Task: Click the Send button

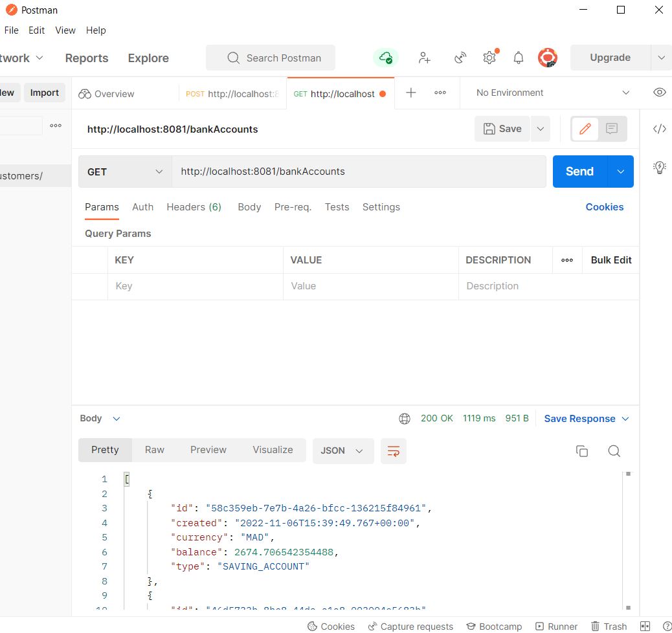Action: 579,172
